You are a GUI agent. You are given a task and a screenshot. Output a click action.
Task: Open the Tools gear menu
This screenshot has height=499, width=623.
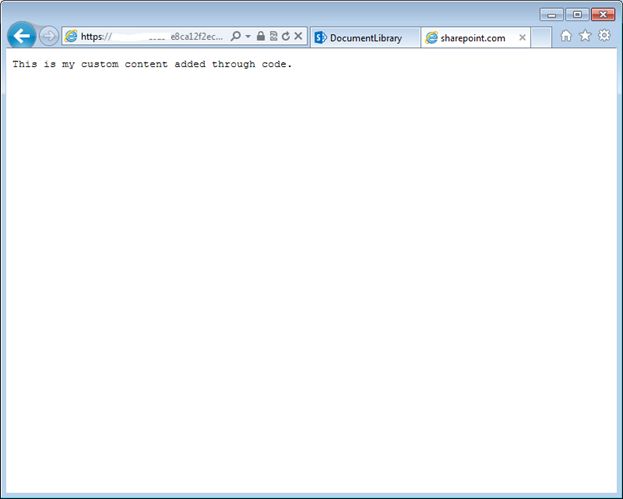pos(604,35)
